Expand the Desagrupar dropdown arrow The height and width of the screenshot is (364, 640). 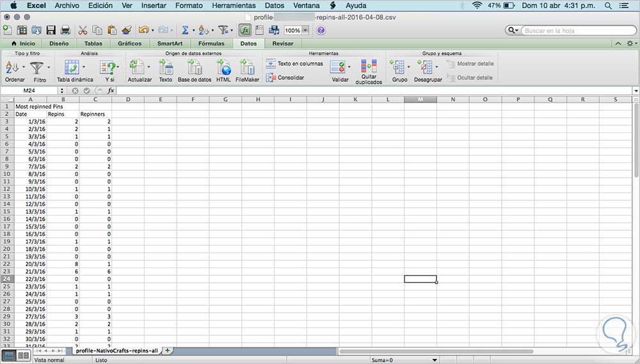pos(437,67)
